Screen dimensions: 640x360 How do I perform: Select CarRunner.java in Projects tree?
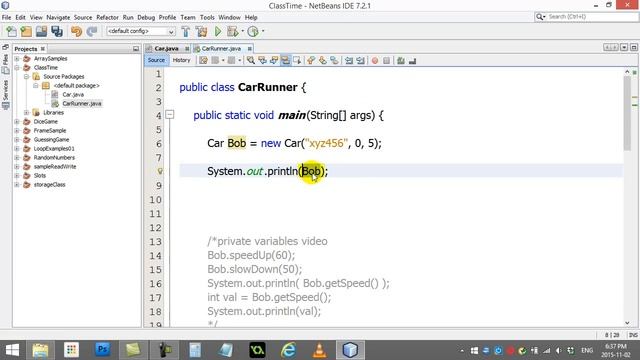82,104
